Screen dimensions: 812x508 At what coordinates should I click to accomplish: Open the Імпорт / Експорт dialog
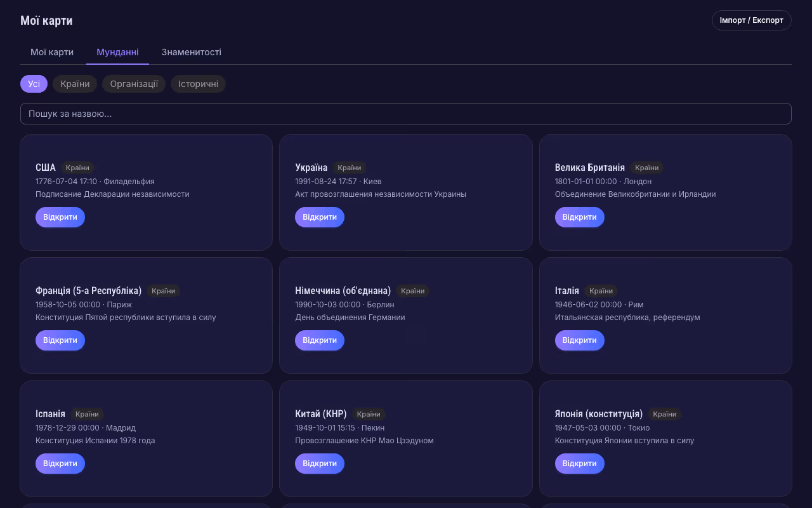(x=751, y=20)
